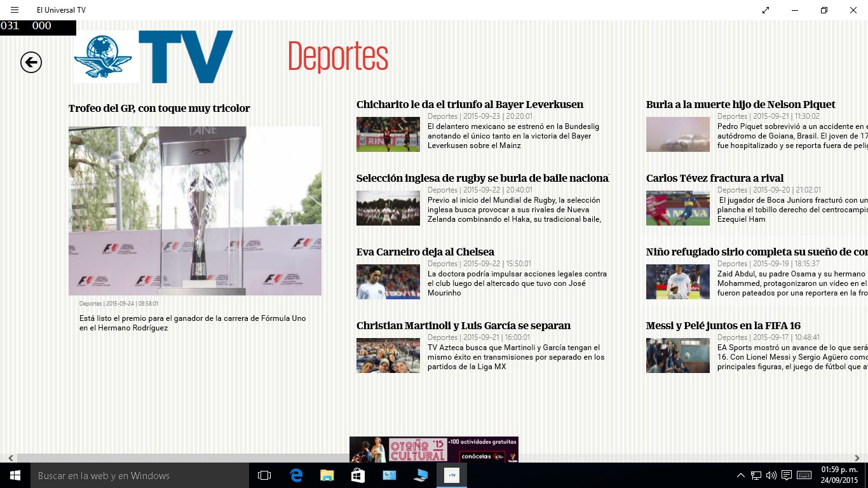
Task: Show hidden tray icons chevron
Action: 741,475
